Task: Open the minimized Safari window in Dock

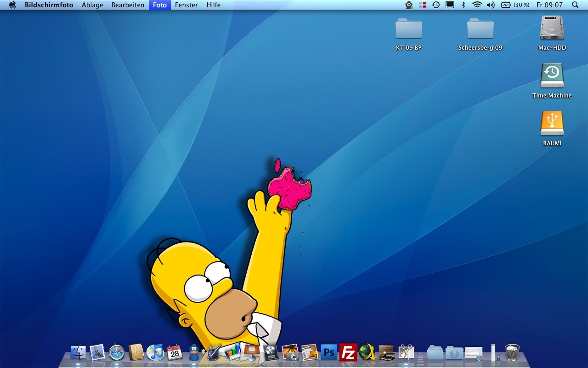Action: pyautogui.click(x=474, y=353)
